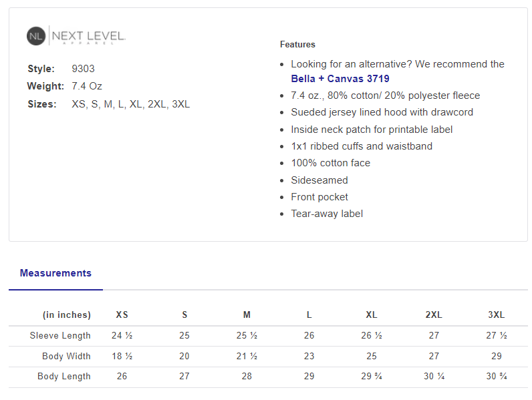Click the 2XL size column header
The width and height of the screenshot is (532, 400).
[x=434, y=315]
